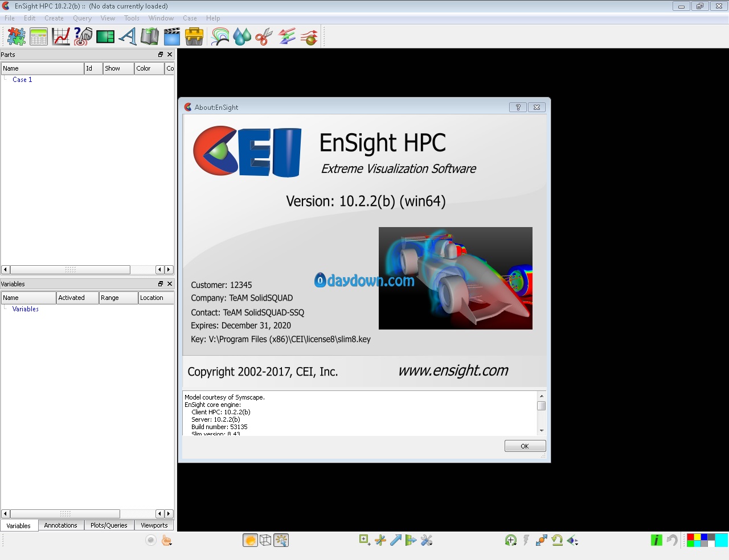
Task: Close the Variables panel
Action: [x=170, y=284]
